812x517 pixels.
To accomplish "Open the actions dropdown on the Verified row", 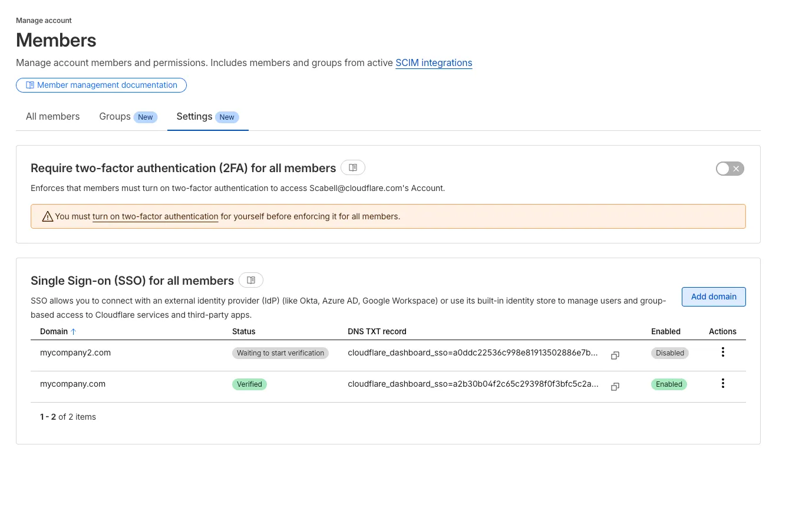I will 722,383.
